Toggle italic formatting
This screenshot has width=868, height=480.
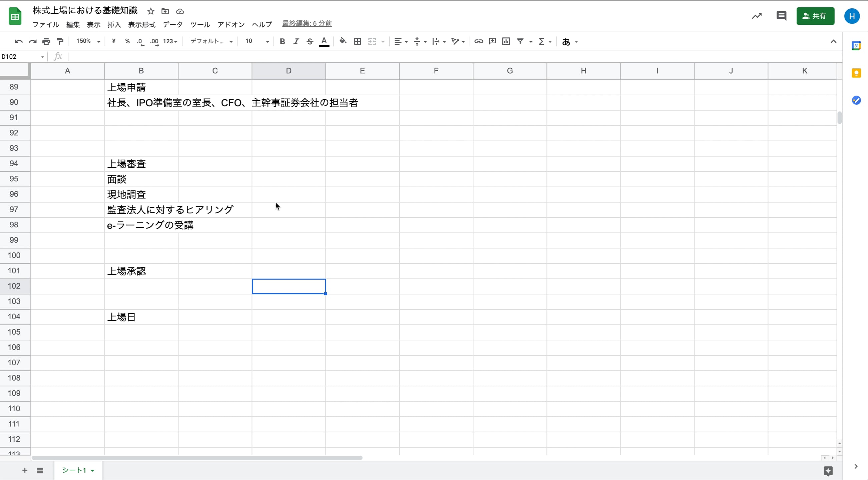coord(296,41)
